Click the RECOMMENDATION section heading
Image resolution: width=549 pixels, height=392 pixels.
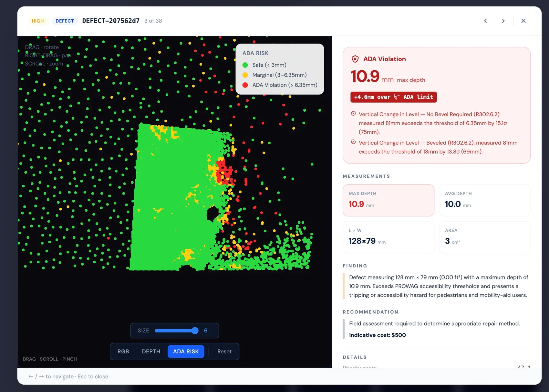click(x=370, y=312)
